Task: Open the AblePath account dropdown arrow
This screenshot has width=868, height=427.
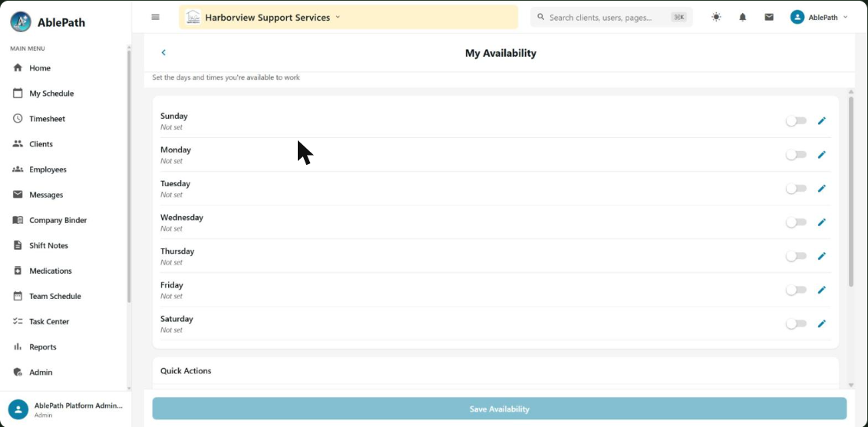Action: [845, 17]
